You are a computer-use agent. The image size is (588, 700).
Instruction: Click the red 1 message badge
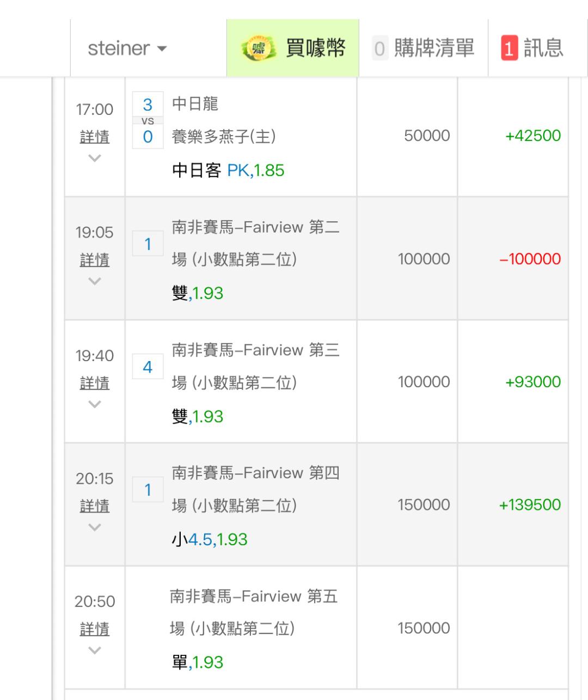point(509,48)
